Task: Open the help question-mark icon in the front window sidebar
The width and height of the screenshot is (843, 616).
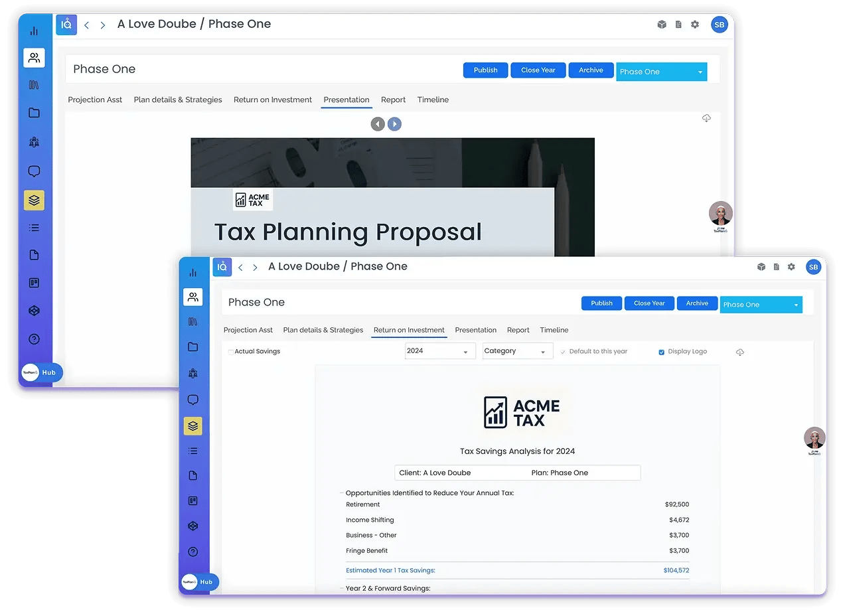Action: coord(192,552)
